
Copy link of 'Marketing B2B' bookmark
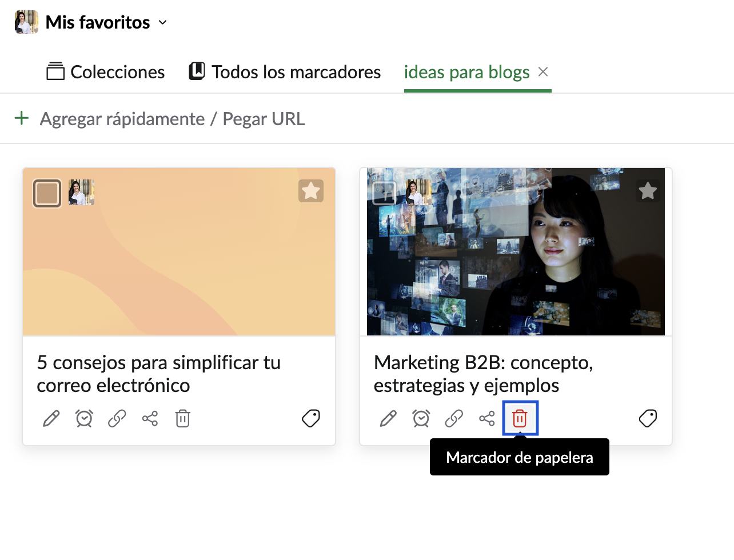point(454,419)
